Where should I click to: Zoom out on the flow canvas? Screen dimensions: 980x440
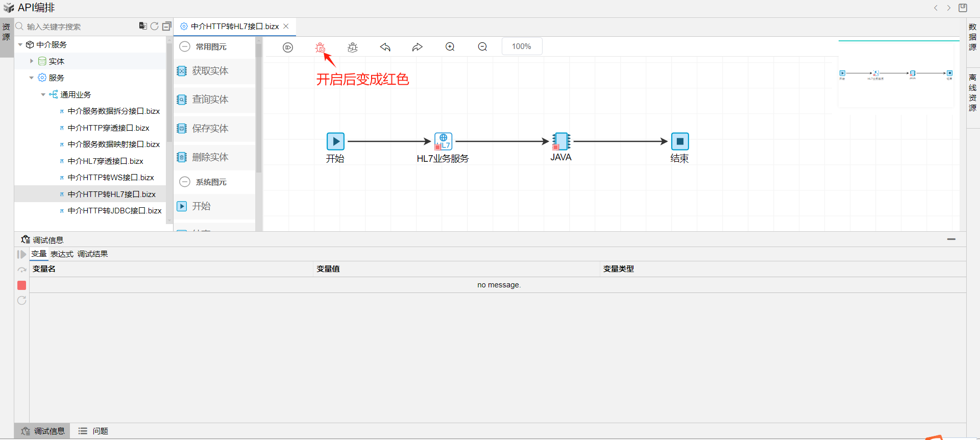click(482, 47)
